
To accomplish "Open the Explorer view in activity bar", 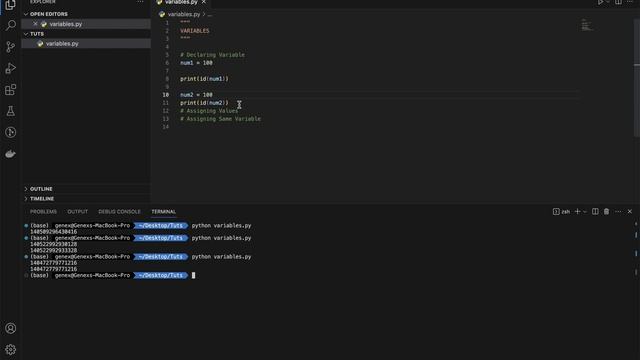I will 10,4.
